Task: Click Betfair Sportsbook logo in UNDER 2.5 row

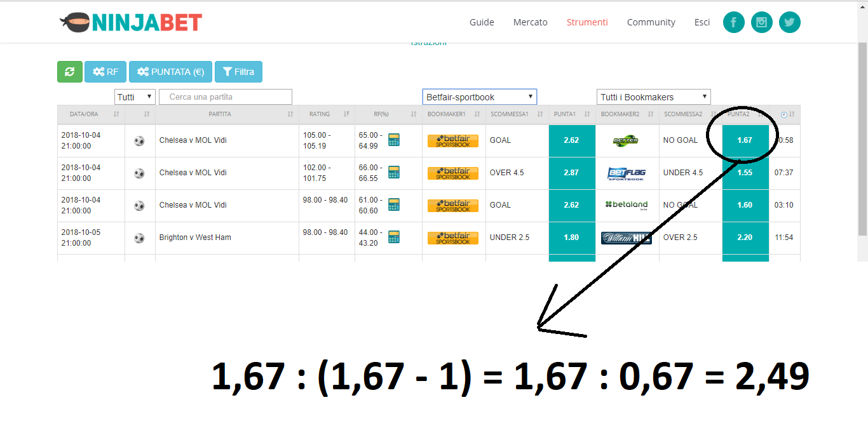Action: 453,237
